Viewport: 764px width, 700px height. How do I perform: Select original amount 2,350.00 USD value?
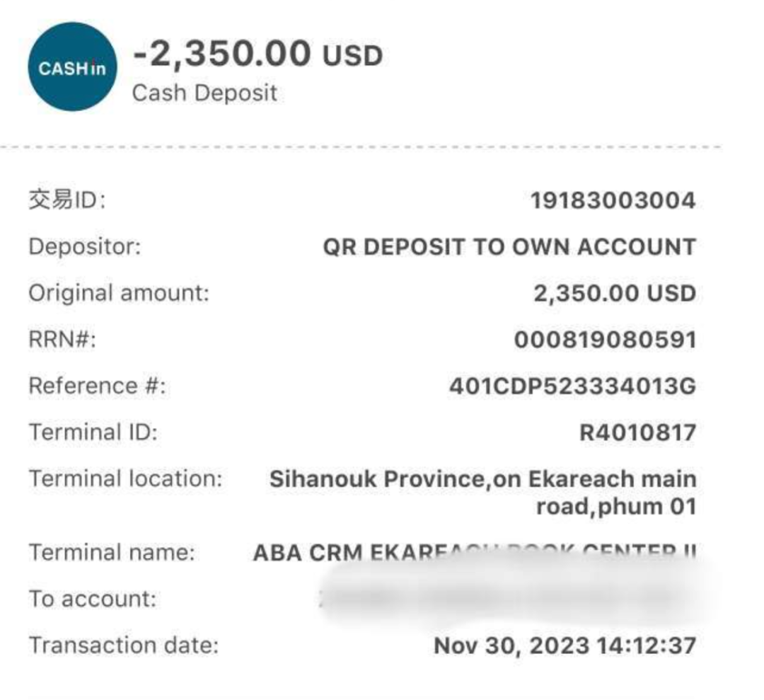[x=615, y=294]
